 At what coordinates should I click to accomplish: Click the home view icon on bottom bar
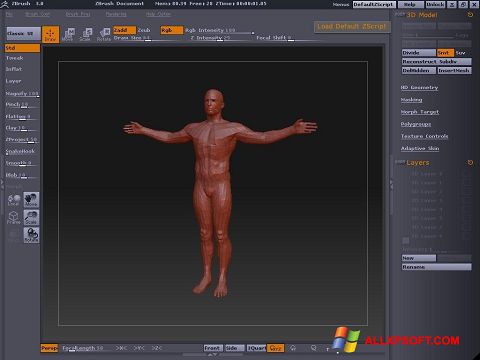[293, 348]
